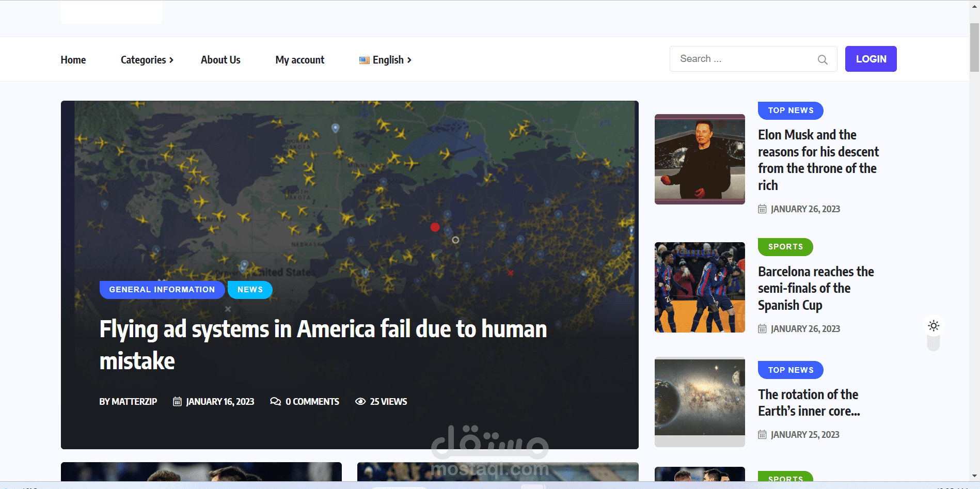Click the scrollbar down arrow
Image resolution: width=980 pixels, height=489 pixels.
tap(974, 476)
